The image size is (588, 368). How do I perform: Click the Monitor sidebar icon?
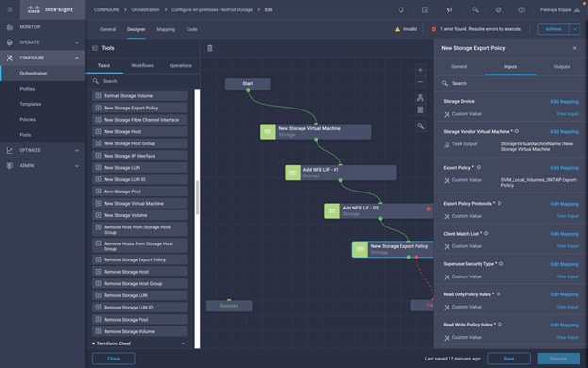[9, 27]
